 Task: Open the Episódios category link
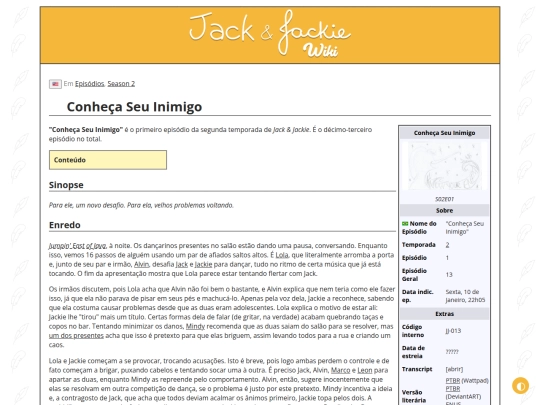click(x=90, y=84)
